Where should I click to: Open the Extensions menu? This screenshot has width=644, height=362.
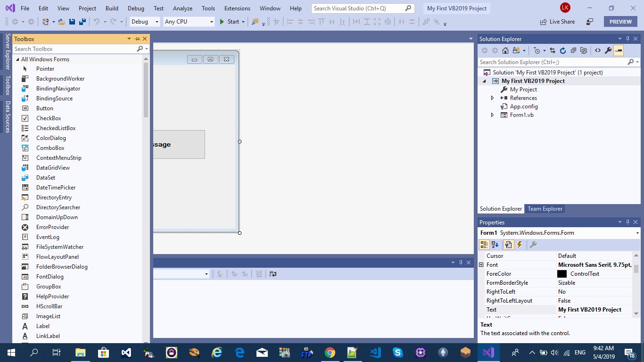(x=237, y=8)
